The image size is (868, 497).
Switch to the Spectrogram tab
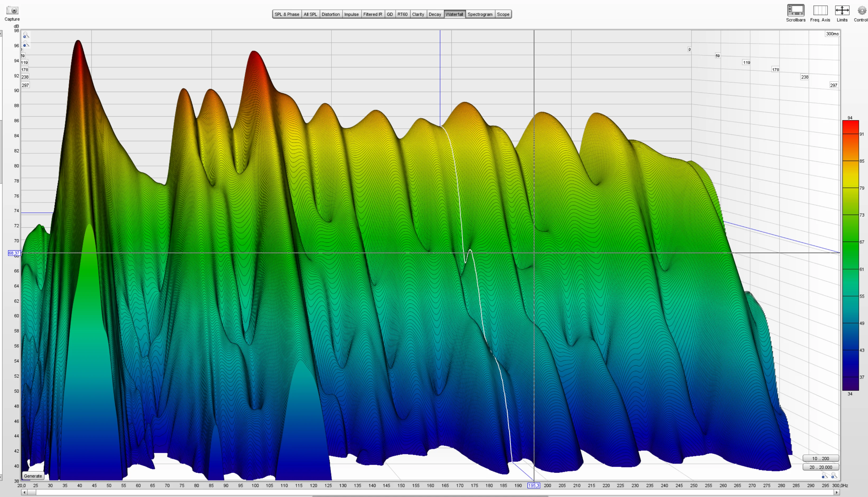tap(480, 14)
